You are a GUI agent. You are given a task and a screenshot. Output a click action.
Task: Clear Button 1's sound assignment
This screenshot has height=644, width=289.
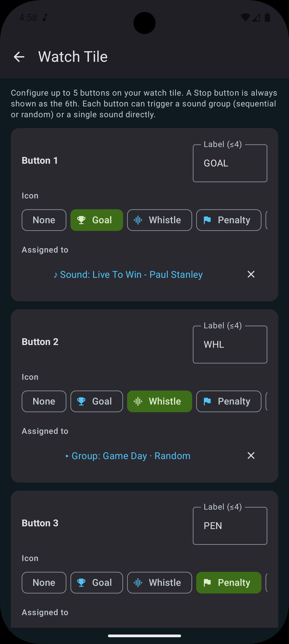pos(251,274)
